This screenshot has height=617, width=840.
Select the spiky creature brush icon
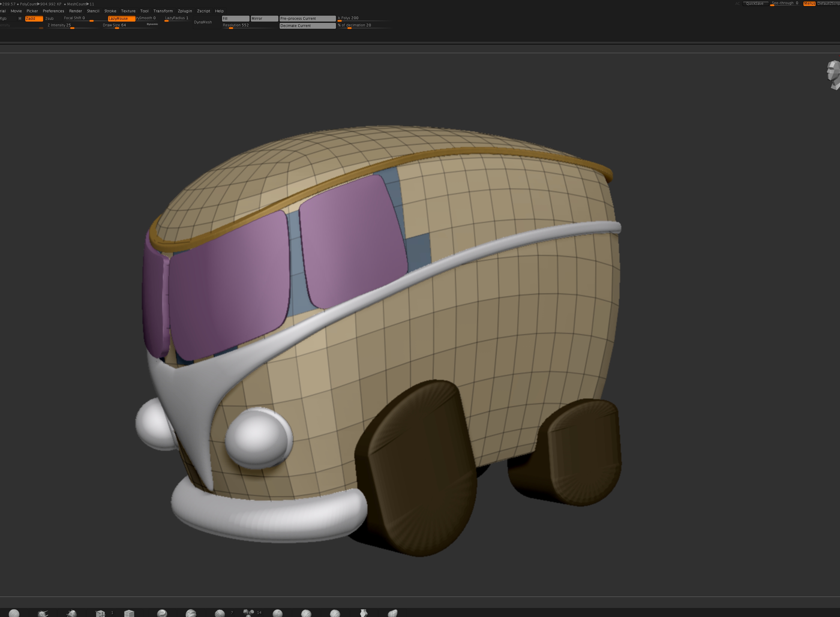pos(43,613)
